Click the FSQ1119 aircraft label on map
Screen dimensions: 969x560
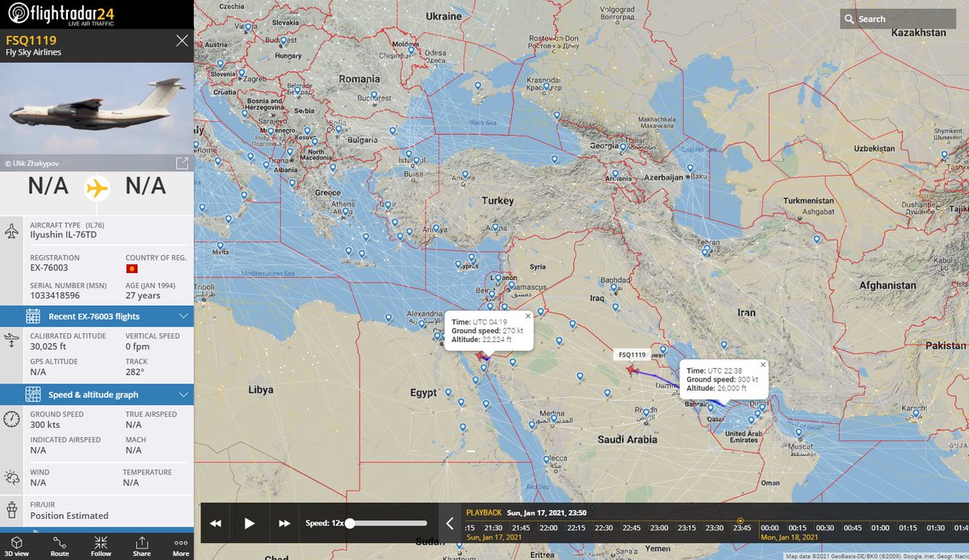[x=632, y=354]
